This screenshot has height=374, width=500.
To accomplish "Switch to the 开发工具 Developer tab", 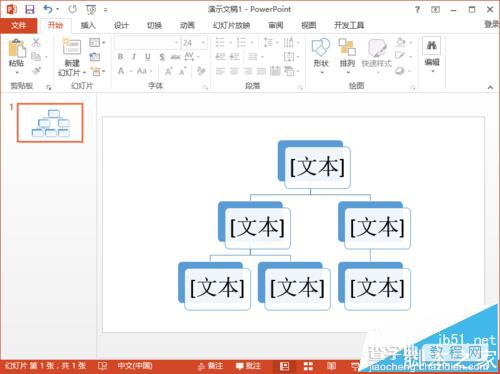I will [349, 25].
